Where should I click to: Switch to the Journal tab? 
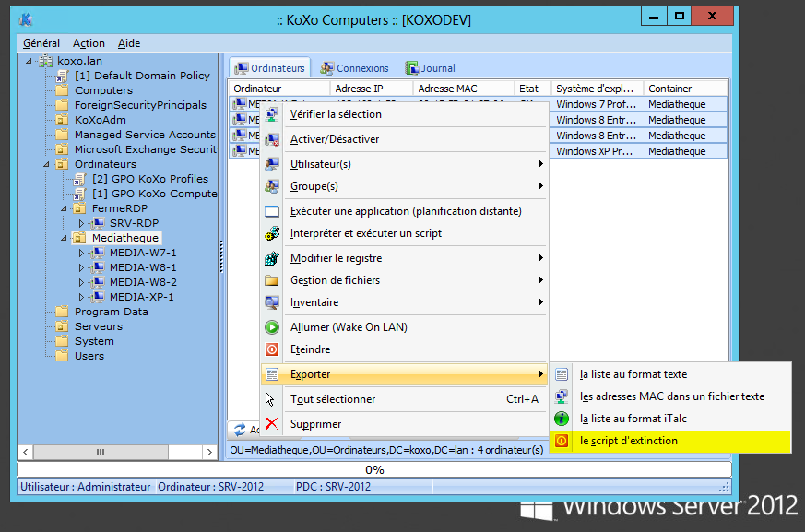(431, 68)
